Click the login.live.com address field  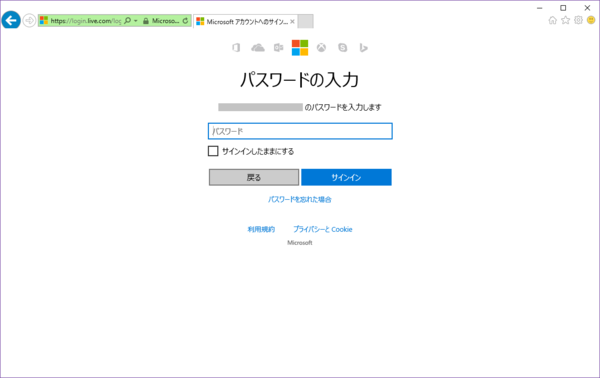pos(86,21)
